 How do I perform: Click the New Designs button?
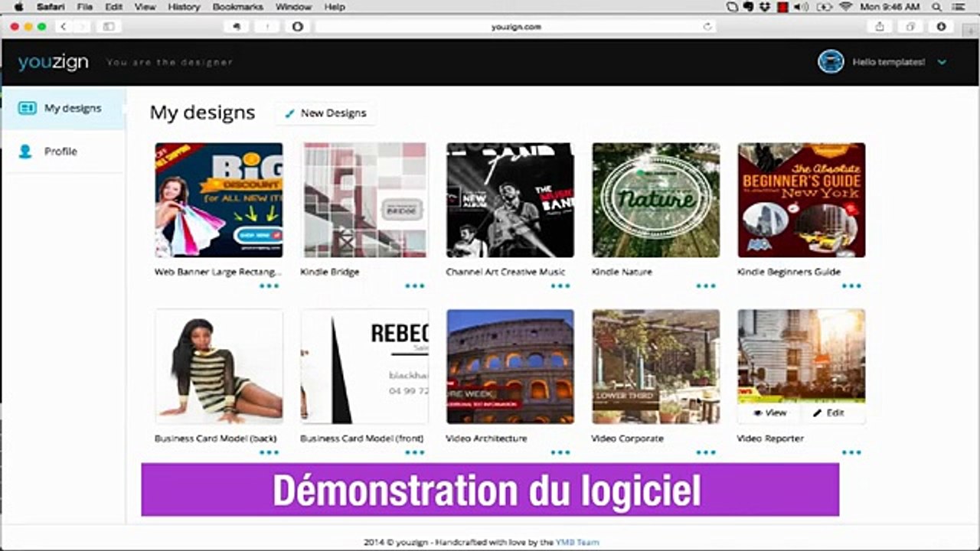(x=325, y=113)
